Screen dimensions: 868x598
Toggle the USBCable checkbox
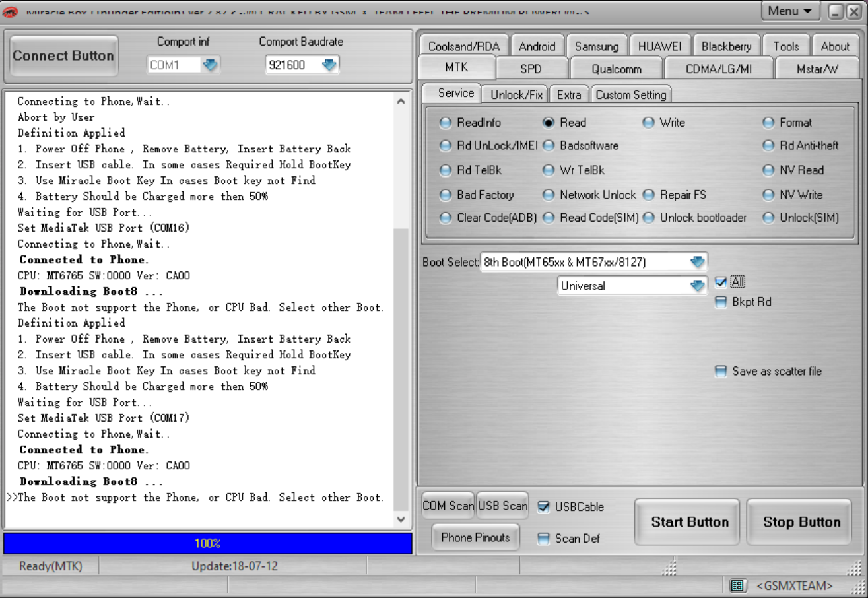click(544, 507)
